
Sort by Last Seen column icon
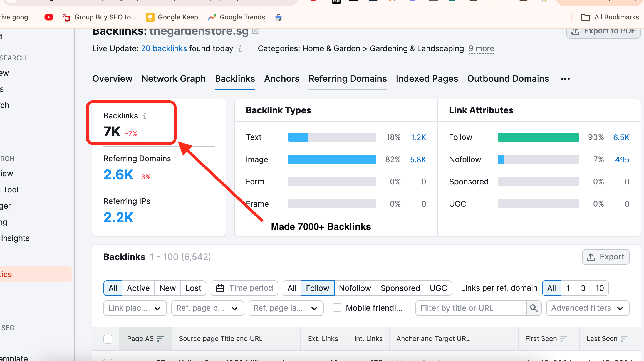(x=624, y=339)
